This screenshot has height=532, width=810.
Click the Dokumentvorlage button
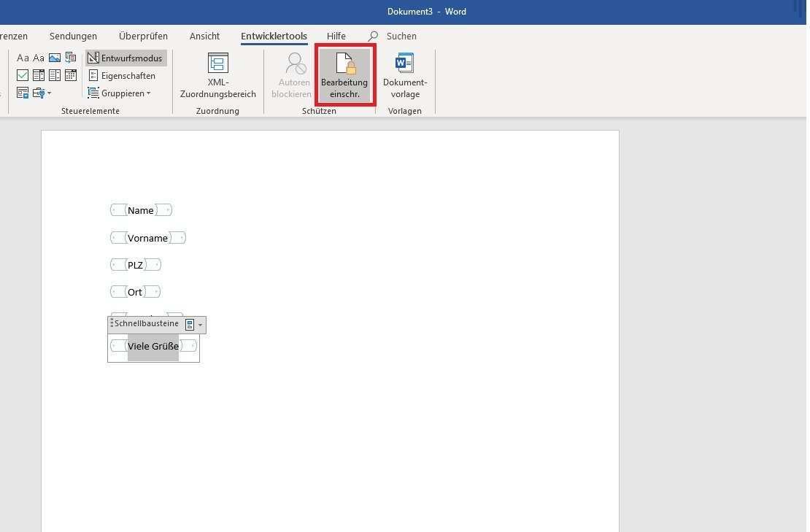click(404, 76)
